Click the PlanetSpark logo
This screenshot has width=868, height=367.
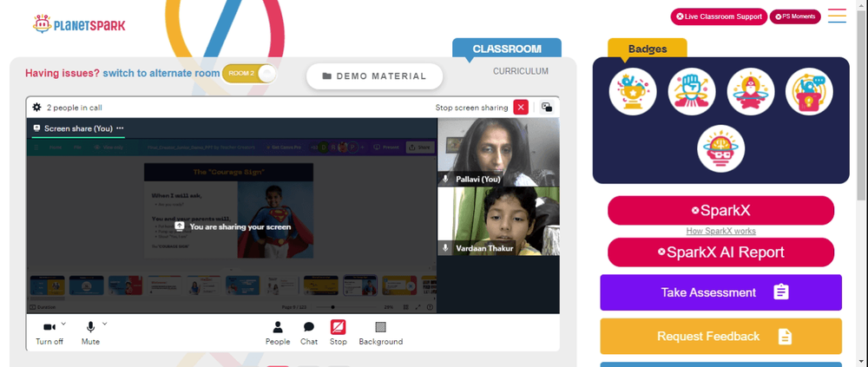(x=79, y=24)
